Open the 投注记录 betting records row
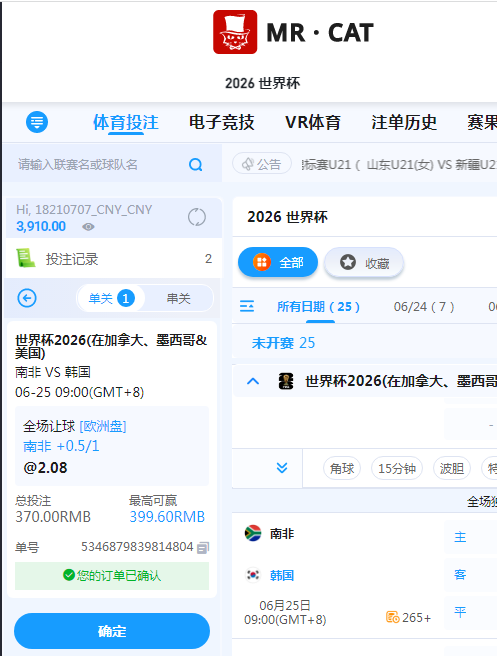 (x=113, y=259)
